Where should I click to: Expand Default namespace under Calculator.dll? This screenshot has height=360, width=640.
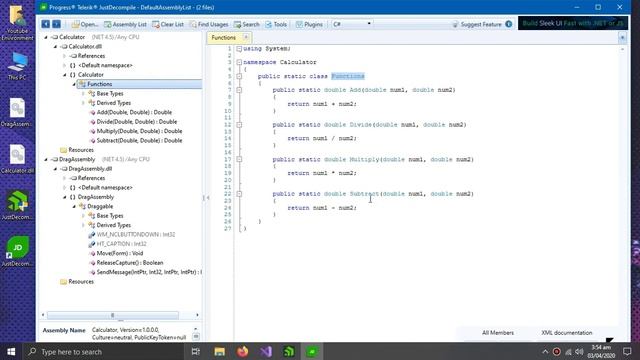pyautogui.click(x=64, y=65)
